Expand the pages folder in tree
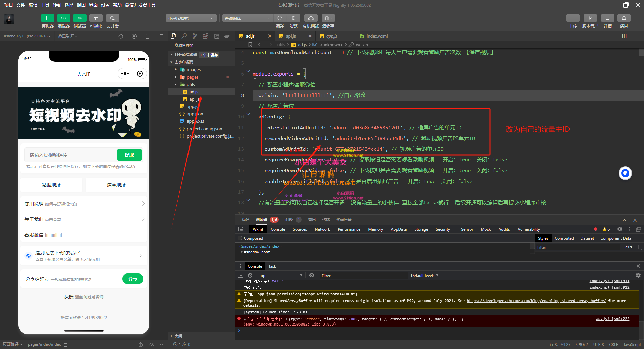The height and width of the screenshot is (349, 644). click(192, 77)
